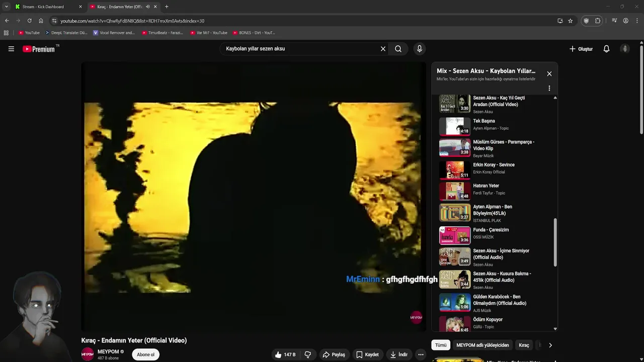Download video with İndir button
This screenshot has width=644, height=362.
coord(399,354)
